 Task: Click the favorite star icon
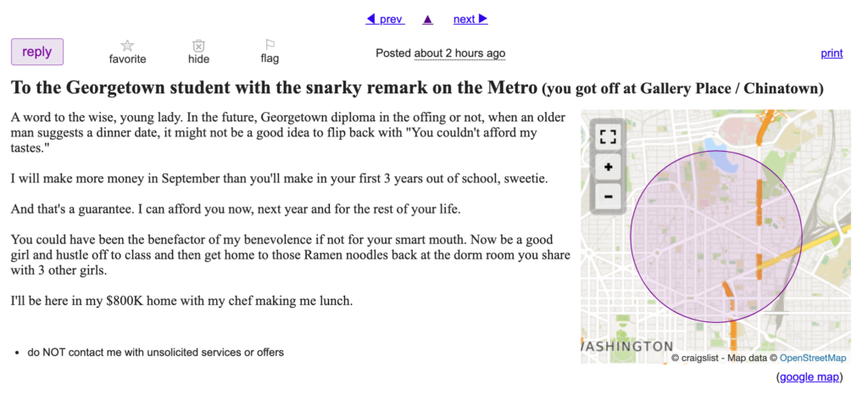point(127,46)
